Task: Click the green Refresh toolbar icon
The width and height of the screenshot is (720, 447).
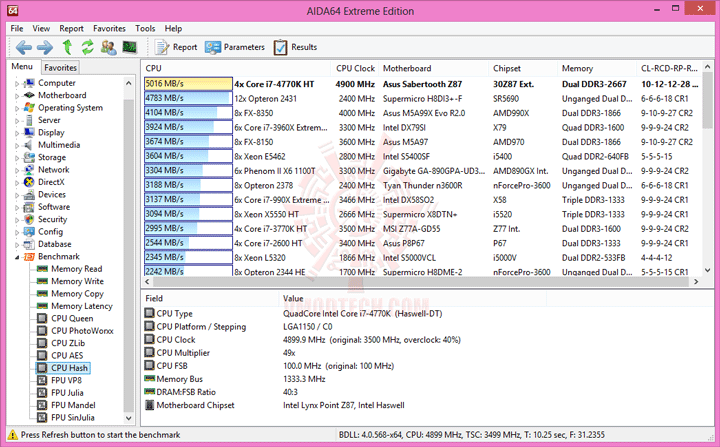Action: click(87, 47)
